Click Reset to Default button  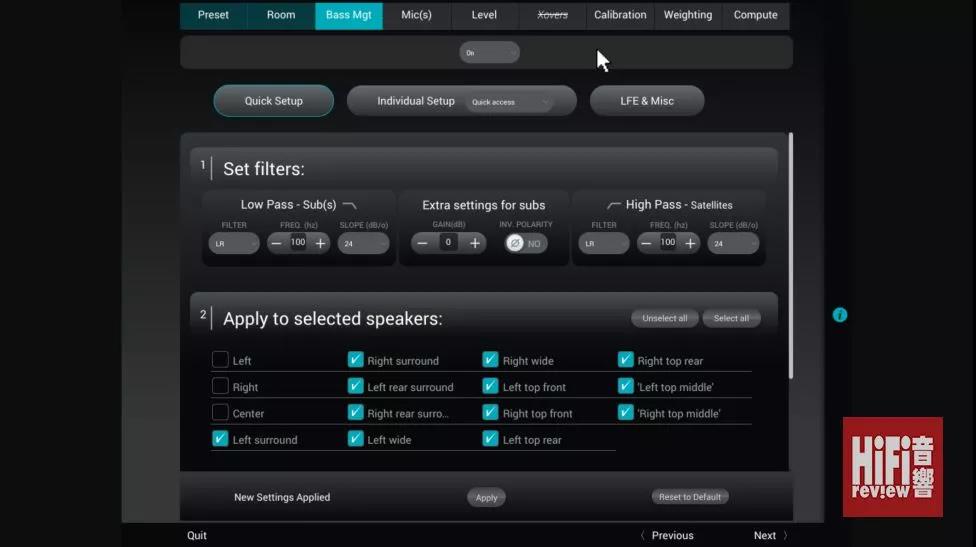690,497
